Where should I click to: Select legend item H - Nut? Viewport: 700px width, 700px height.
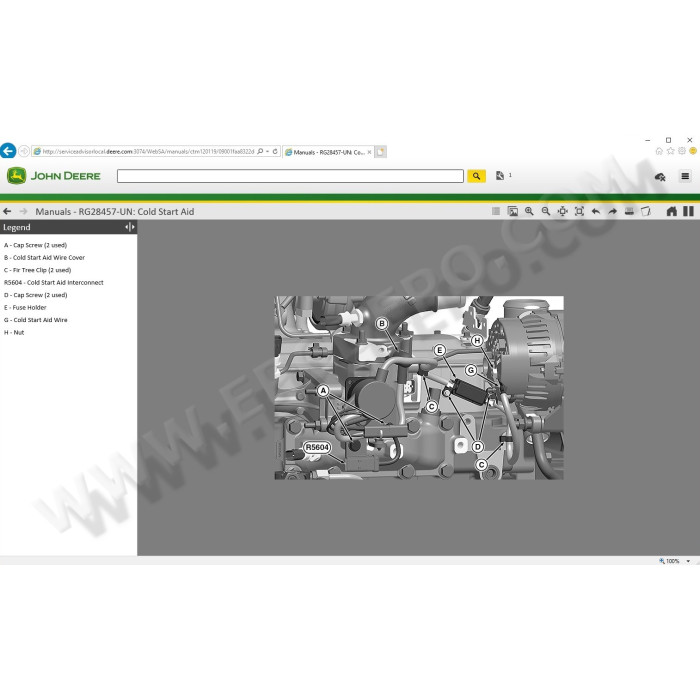pyautogui.click(x=14, y=333)
